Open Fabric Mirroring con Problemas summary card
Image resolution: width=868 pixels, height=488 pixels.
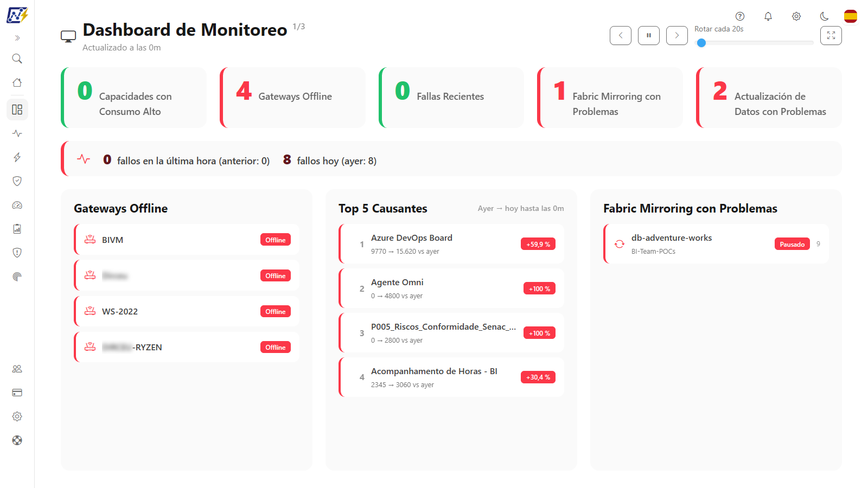[610, 98]
